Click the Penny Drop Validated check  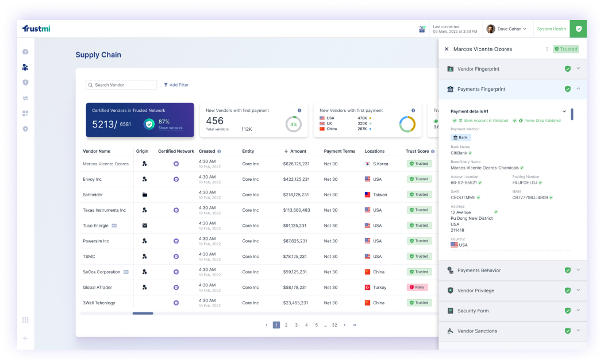(x=514, y=121)
